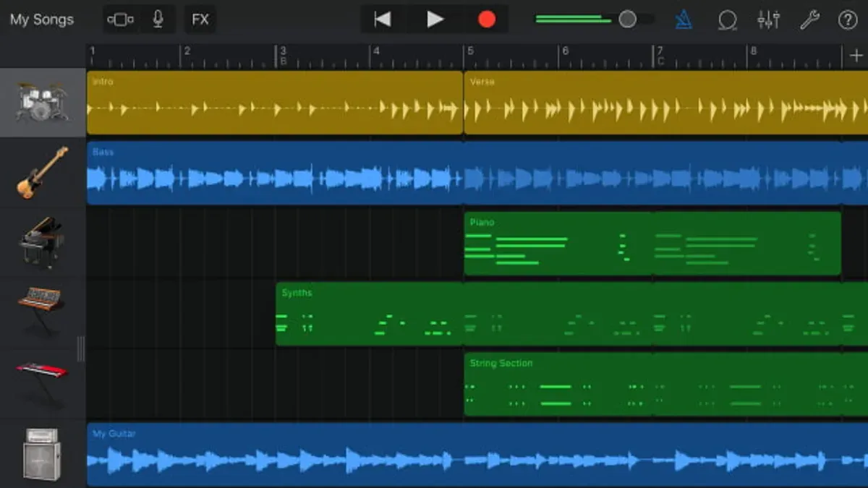Image resolution: width=868 pixels, height=488 pixels.
Task: Select the Verse drum region
Action: (665, 103)
